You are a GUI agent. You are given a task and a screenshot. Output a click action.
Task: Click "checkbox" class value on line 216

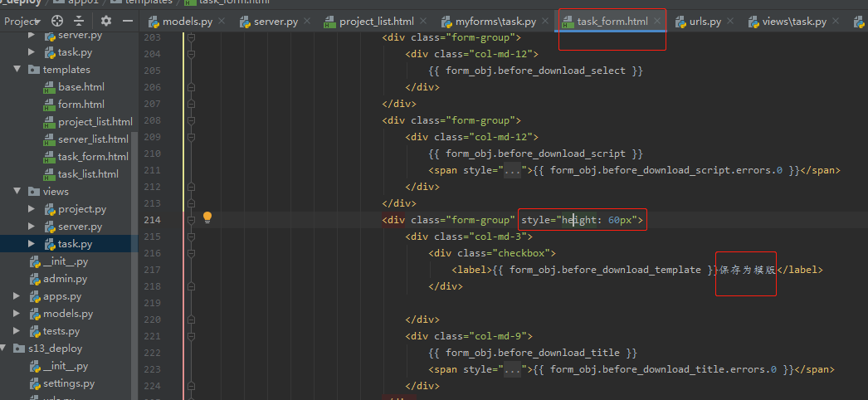pos(521,253)
